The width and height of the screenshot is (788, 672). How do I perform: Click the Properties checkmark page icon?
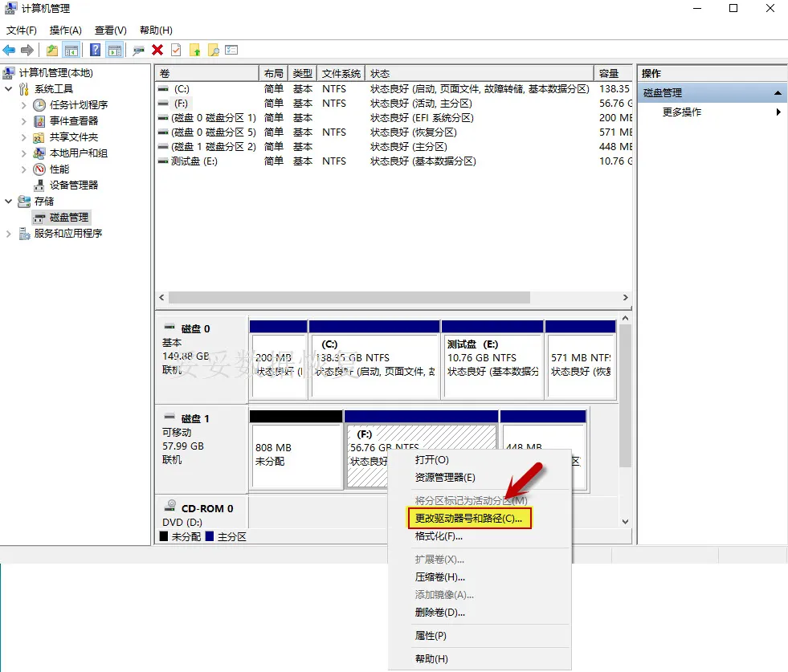point(176,50)
